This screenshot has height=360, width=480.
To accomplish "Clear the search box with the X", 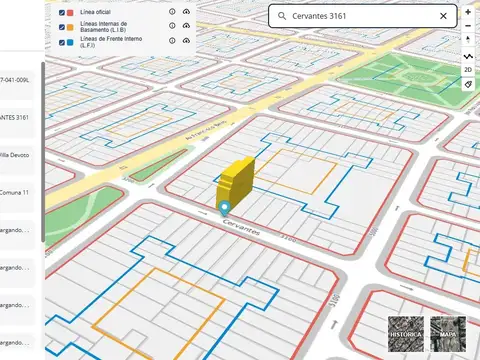I will (x=443, y=16).
